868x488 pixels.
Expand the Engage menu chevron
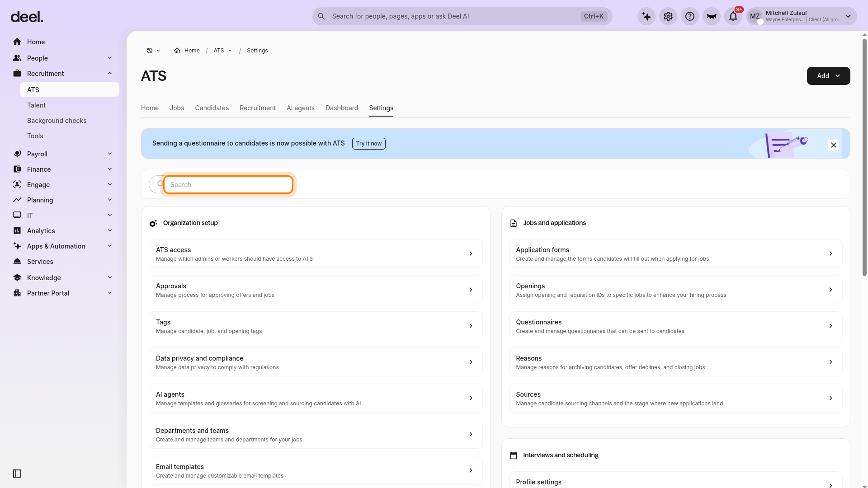pos(110,185)
